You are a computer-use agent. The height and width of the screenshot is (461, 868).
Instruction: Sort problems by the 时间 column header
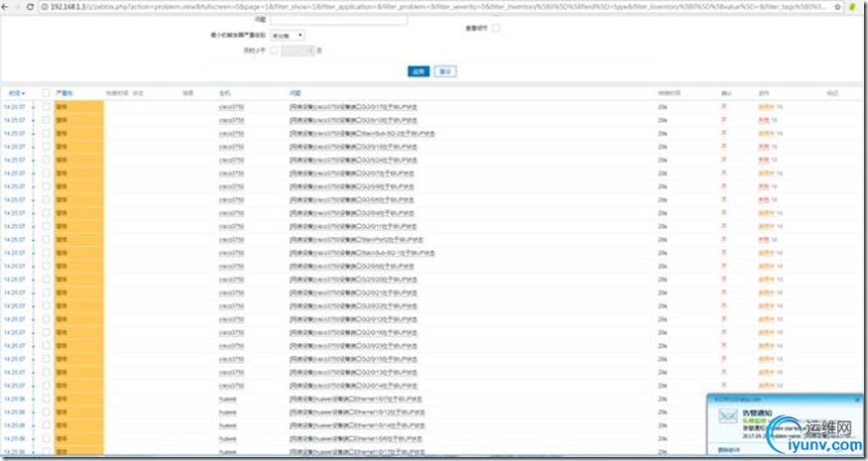(17, 93)
